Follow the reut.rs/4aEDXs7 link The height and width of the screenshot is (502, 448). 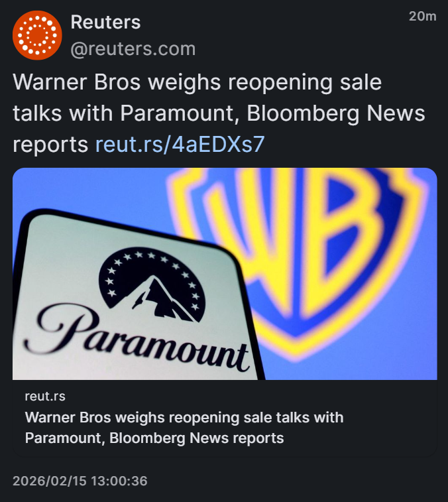click(180, 144)
